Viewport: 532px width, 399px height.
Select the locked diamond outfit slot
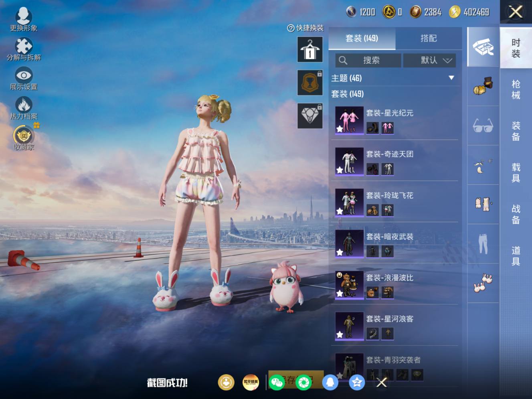click(x=310, y=116)
